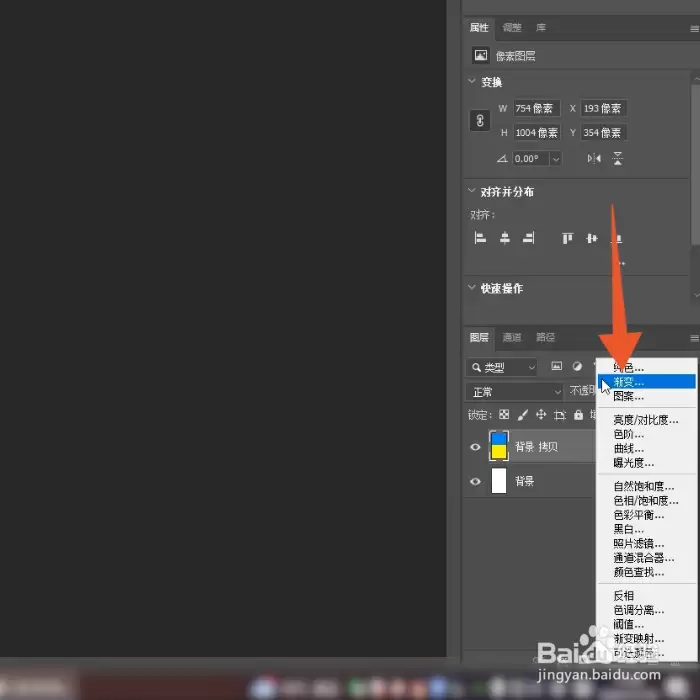
Task: Collapse the 对齐并分布 section
Action: point(471,191)
